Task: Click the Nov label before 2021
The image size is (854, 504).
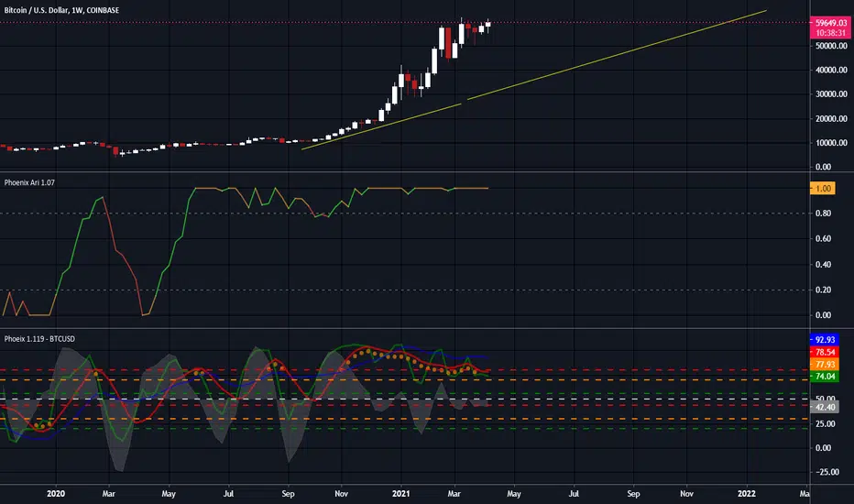Action: [x=341, y=494]
